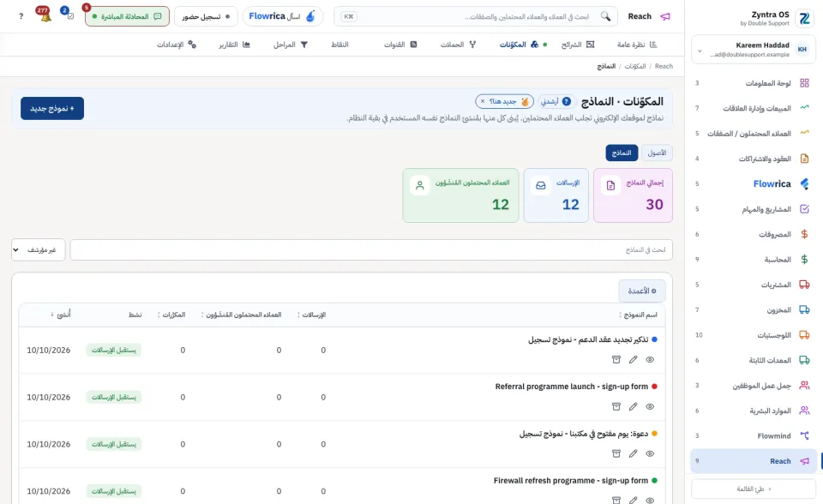Click Reach breadcrumb link

[664, 66]
